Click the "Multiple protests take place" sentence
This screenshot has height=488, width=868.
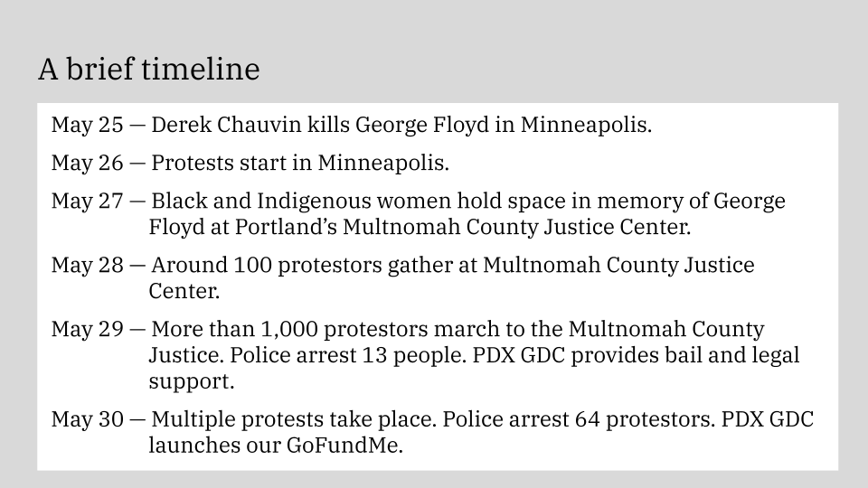[x=270, y=420]
